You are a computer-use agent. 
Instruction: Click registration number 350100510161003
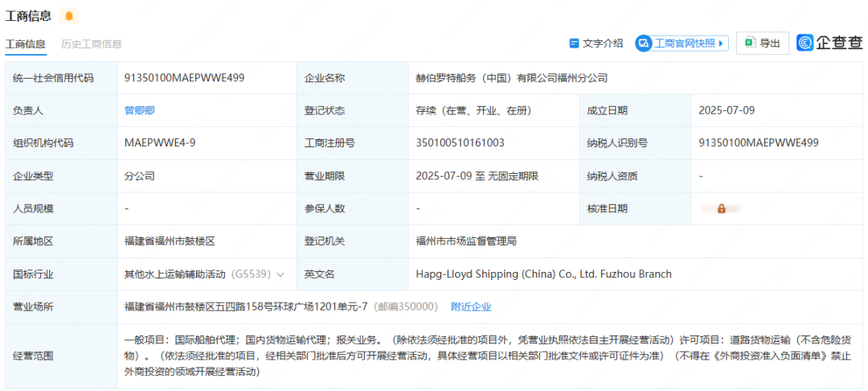pyautogui.click(x=460, y=143)
